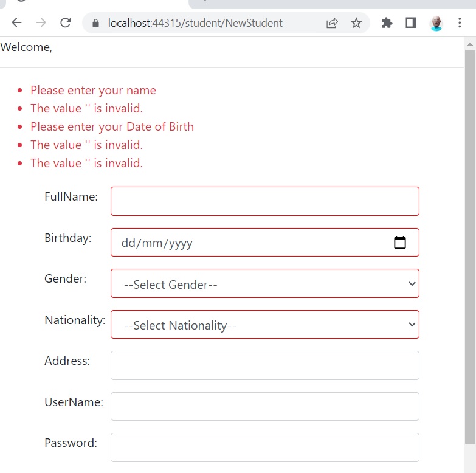Click into the UserName field

point(264,406)
